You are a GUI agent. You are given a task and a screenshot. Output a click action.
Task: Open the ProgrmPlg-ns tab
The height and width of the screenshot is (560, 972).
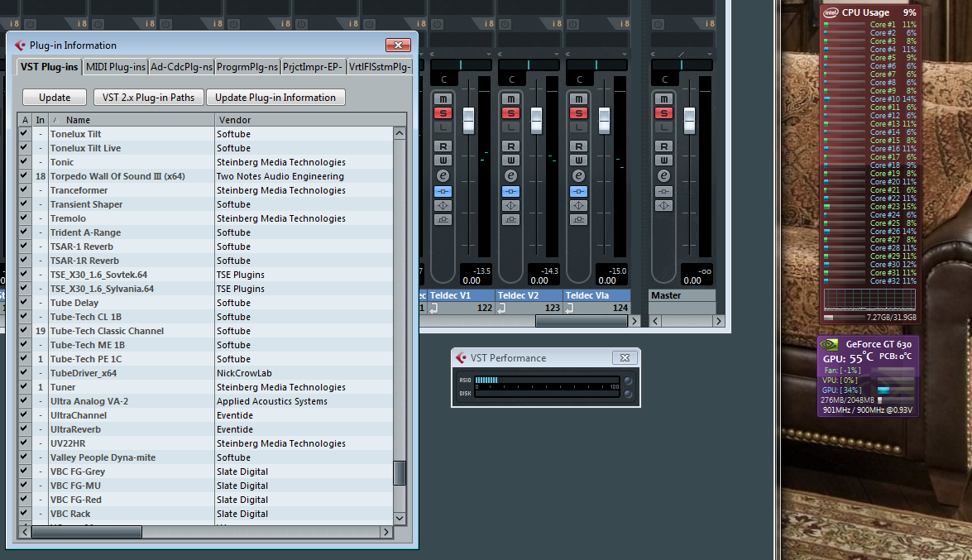[x=247, y=67]
